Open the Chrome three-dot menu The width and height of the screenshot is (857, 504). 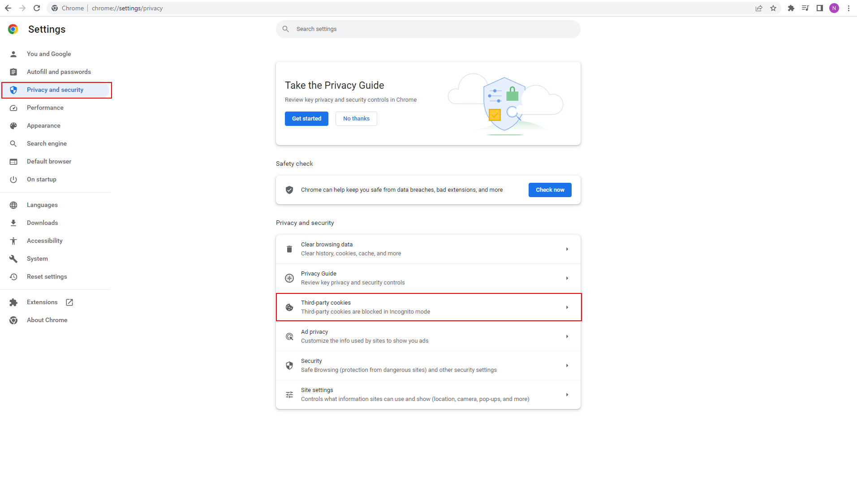point(848,8)
